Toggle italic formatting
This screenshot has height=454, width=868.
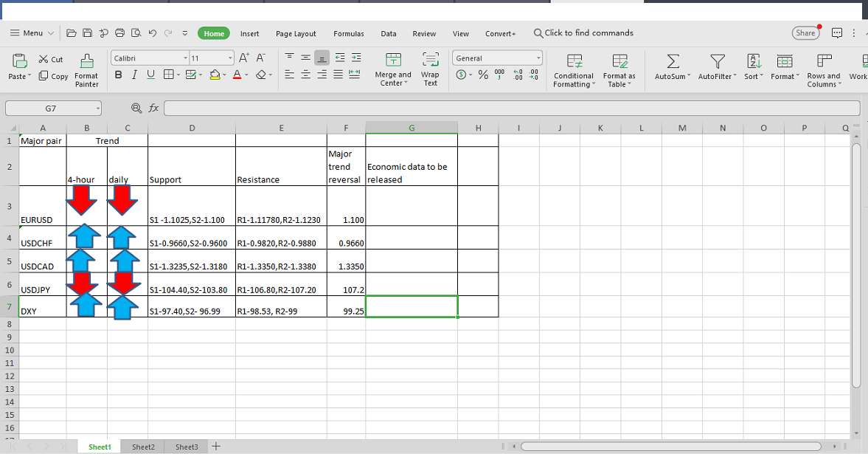[134, 75]
